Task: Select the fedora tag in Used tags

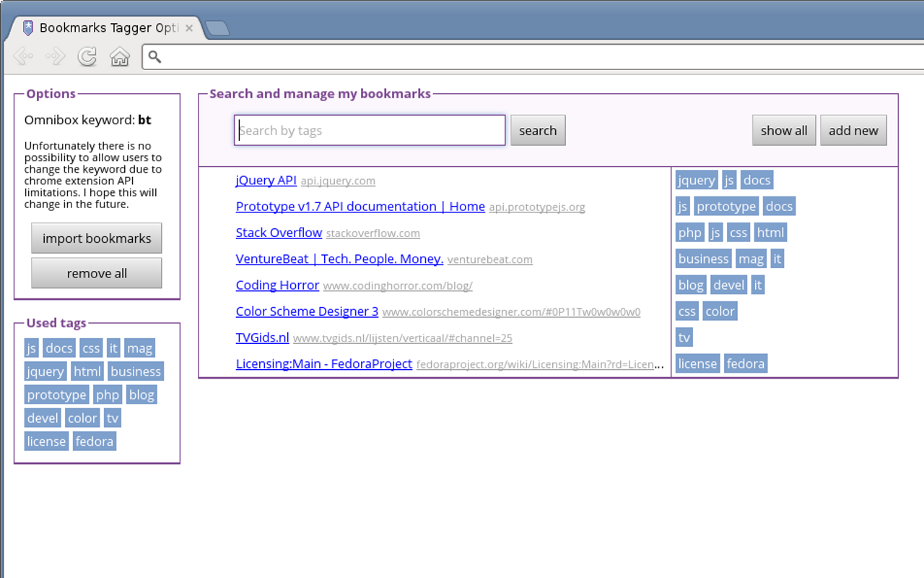Action: tap(95, 441)
